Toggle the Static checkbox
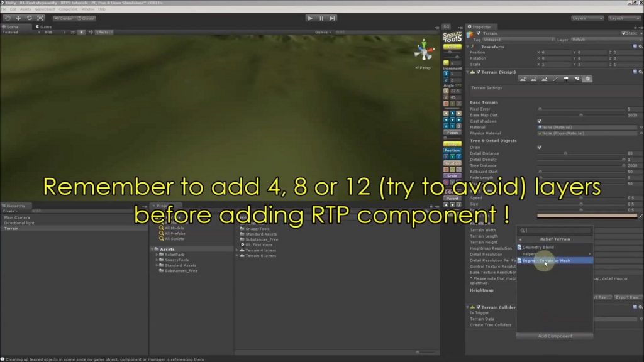This screenshot has height=362, width=644. pos(623,33)
